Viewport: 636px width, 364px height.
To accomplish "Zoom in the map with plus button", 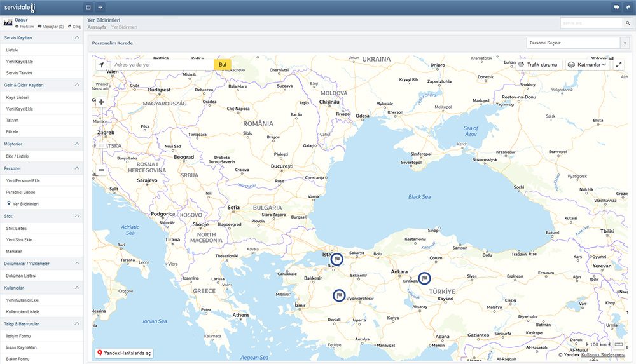I will tap(101, 102).
